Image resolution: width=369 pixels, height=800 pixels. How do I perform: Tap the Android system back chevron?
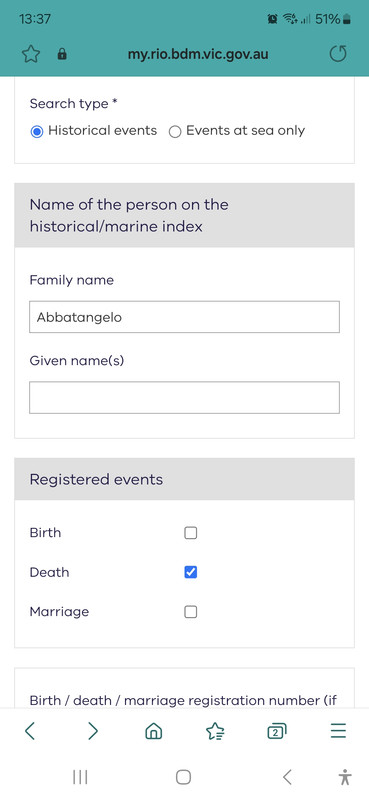[287, 777]
